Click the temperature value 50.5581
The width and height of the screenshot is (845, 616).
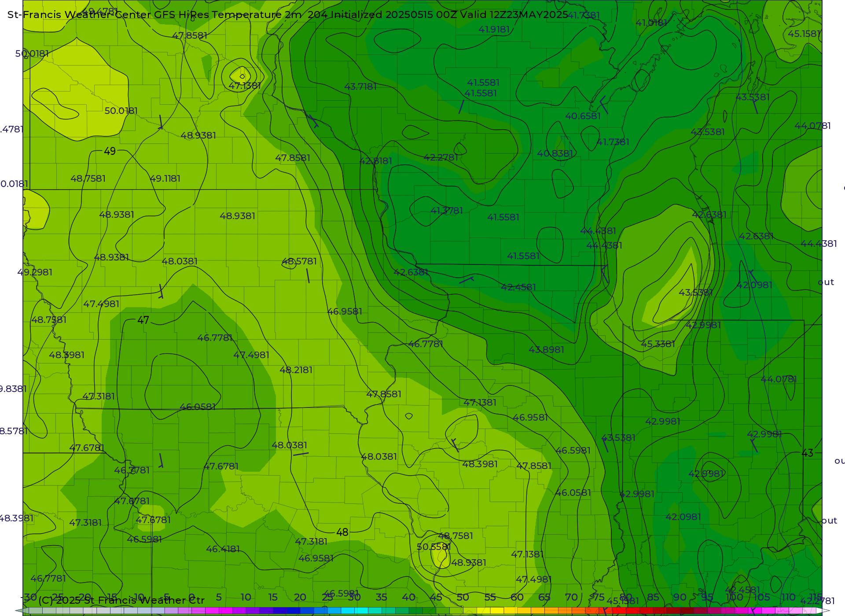point(434,547)
